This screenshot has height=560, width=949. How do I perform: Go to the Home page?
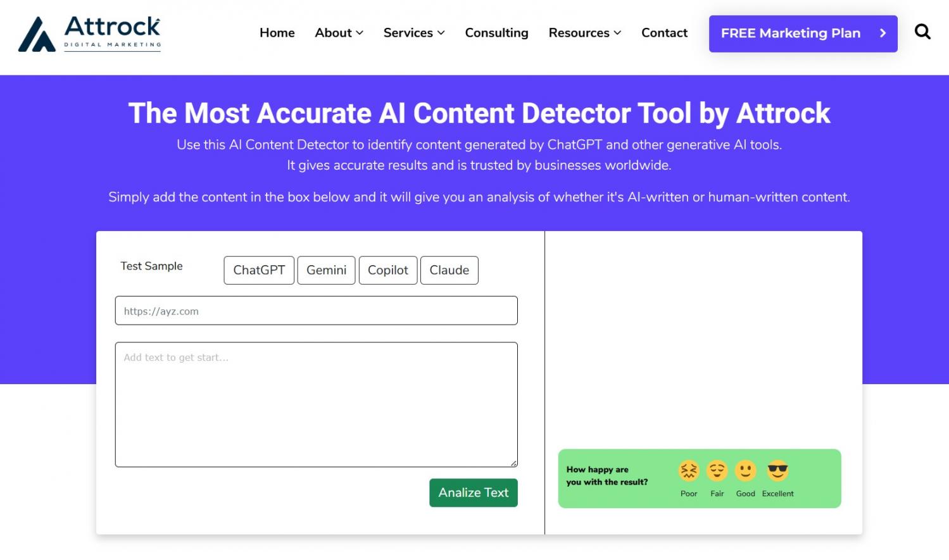(277, 33)
